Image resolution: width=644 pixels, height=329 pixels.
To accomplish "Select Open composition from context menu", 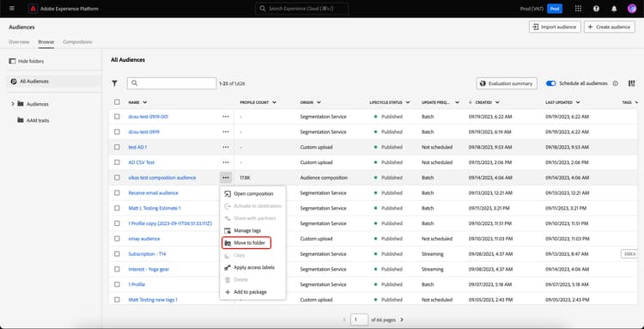I will pyautogui.click(x=252, y=194).
